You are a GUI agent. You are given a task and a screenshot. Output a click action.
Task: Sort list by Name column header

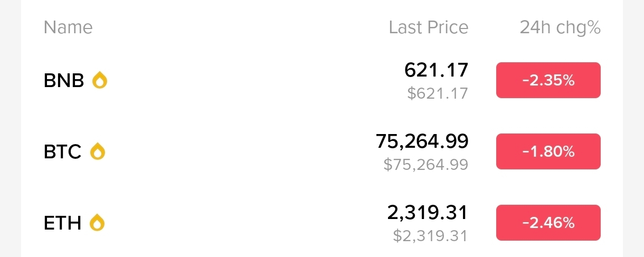[68, 27]
